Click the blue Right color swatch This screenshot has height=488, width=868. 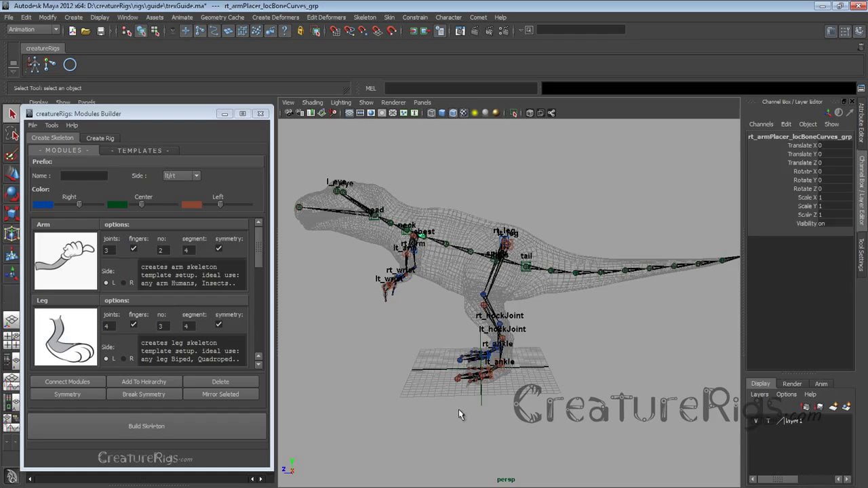pos(43,204)
